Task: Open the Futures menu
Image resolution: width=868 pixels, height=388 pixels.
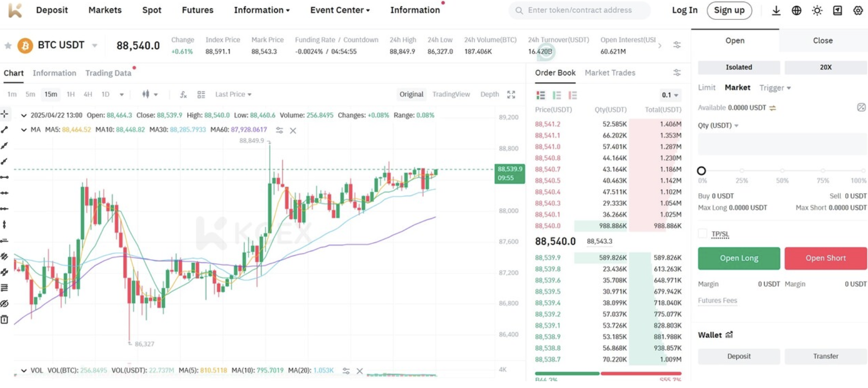Action: point(197,10)
